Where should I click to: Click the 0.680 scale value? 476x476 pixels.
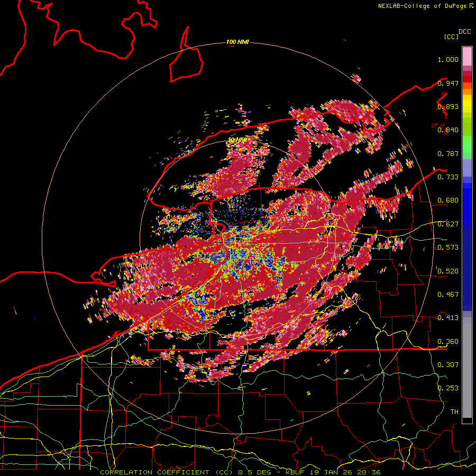(x=448, y=200)
